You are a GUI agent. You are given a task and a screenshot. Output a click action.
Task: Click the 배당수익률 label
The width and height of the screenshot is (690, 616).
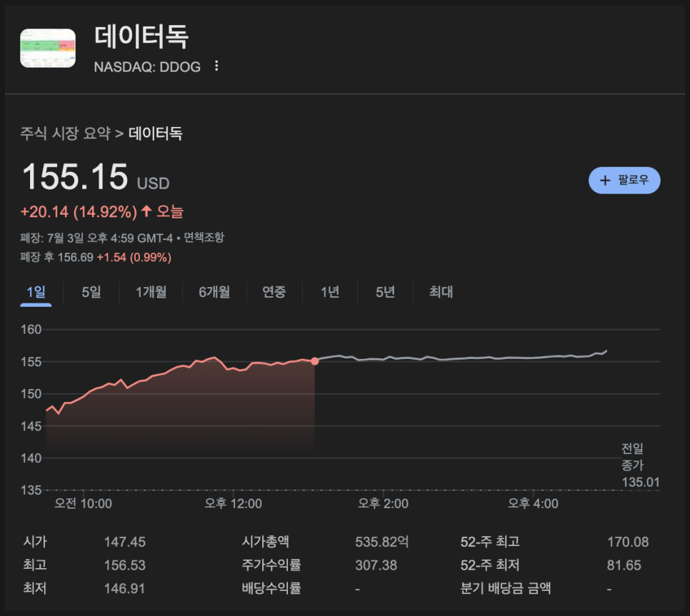coord(271,588)
